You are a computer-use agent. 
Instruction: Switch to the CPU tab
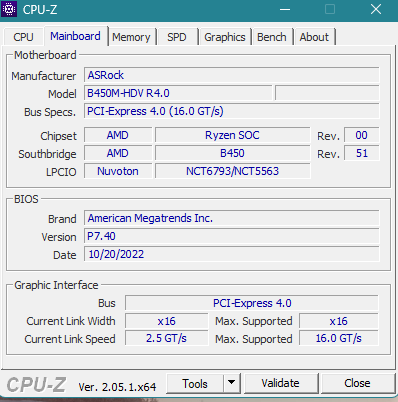coord(23,37)
